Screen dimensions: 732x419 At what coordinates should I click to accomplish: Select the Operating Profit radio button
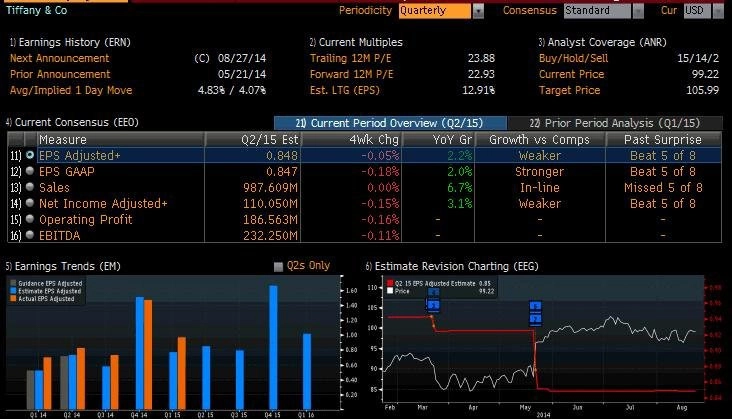click(30, 219)
